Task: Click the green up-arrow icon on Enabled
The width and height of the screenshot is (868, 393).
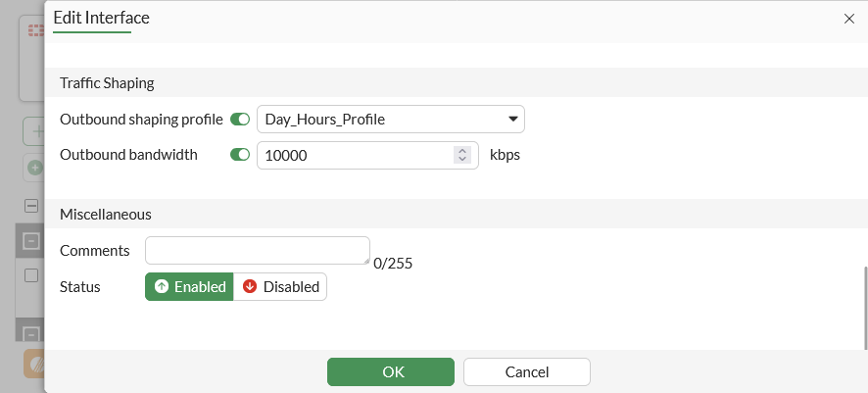Action: 162,287
